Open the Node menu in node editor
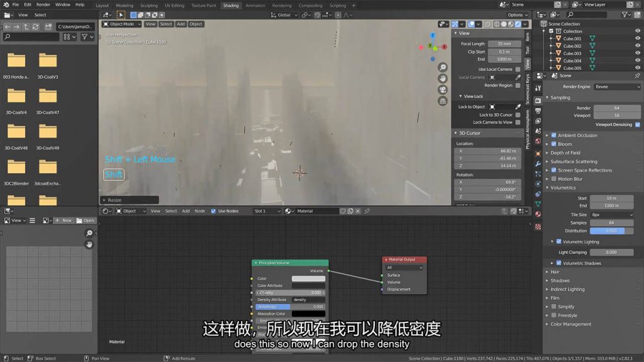The width and height of the screenshot is (644, 362). [x=199, y=211]
